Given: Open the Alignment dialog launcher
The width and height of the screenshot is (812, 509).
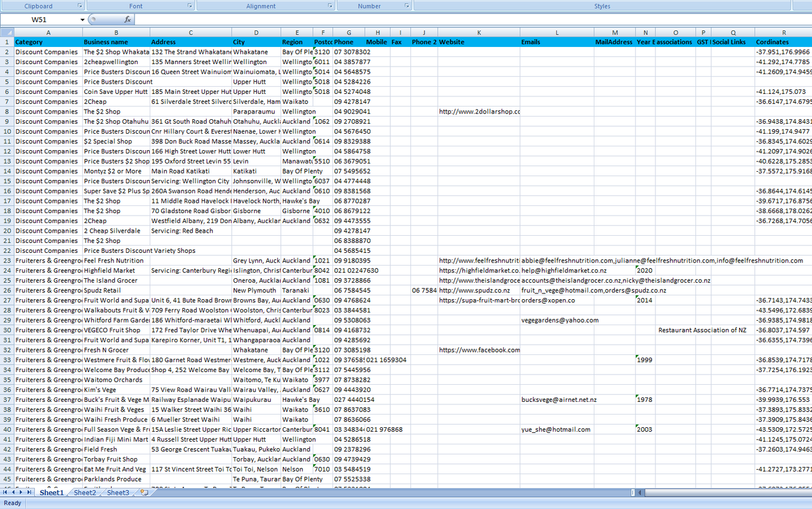Looking at the screenshot, I should coord(330,6).
